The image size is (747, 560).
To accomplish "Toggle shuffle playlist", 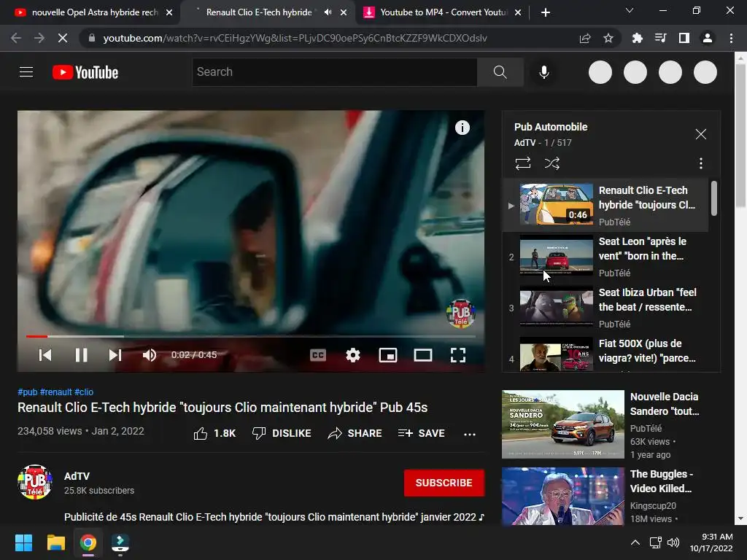I will [x=552, y=163].
